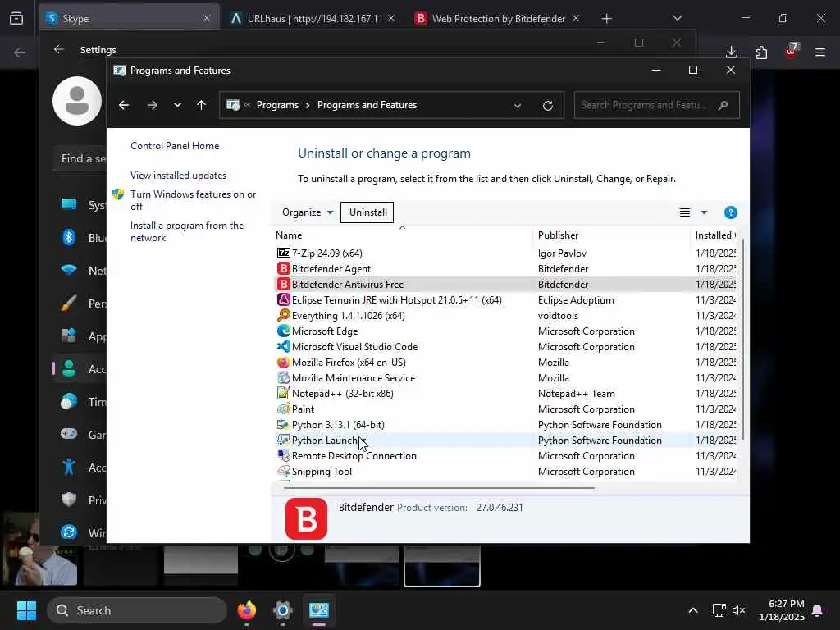Click the Snipping Tool program icon
The image size is (840, 630).
click(x=283, y=471)
